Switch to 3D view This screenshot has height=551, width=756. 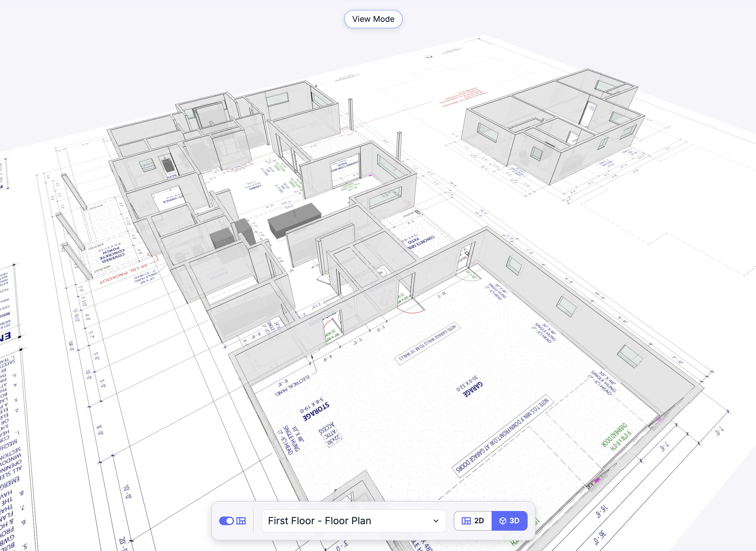click(509, 521)
